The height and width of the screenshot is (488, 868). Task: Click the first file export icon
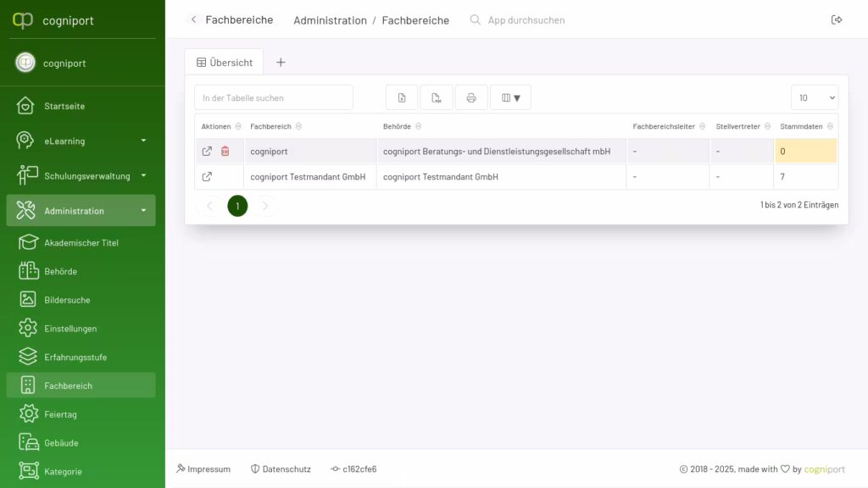(x=402, y=97)
